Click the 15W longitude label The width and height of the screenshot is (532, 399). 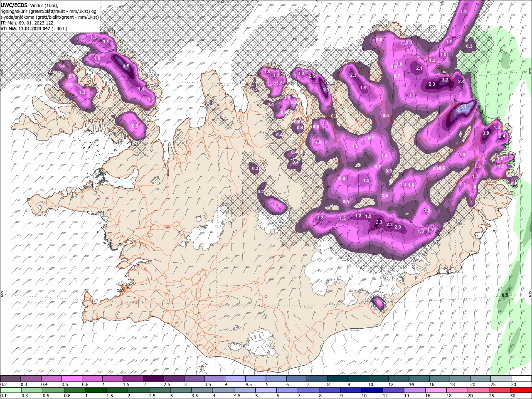[441, 2]
